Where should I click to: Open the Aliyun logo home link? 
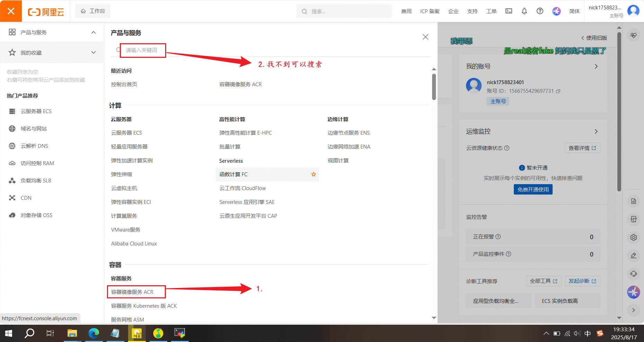click(x=46, y=12)
